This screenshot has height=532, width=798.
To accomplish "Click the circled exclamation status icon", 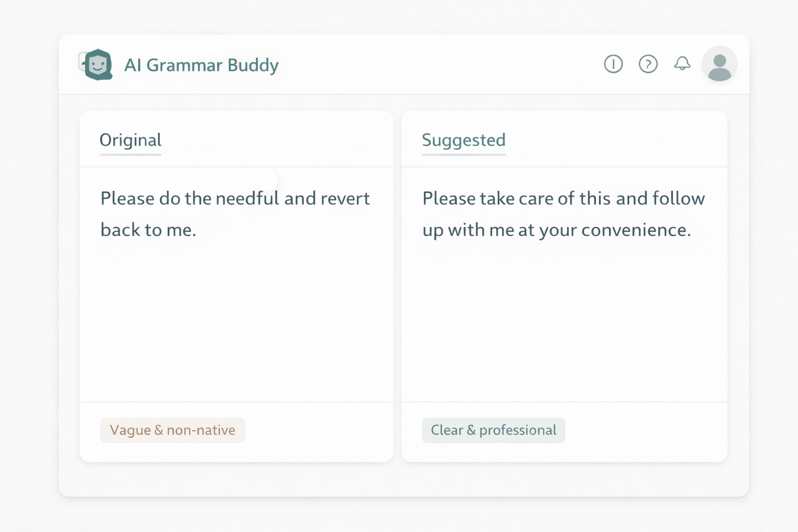I will [613, 64].
